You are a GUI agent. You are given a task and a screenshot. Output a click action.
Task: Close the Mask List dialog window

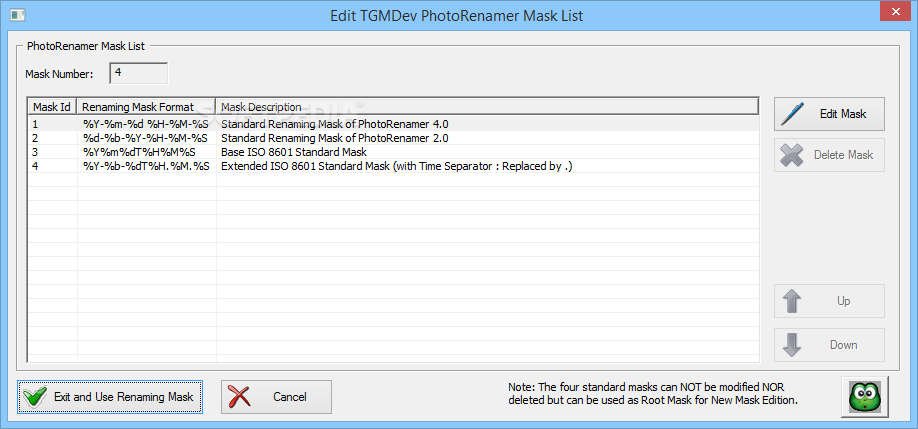[x=893, y=12]
